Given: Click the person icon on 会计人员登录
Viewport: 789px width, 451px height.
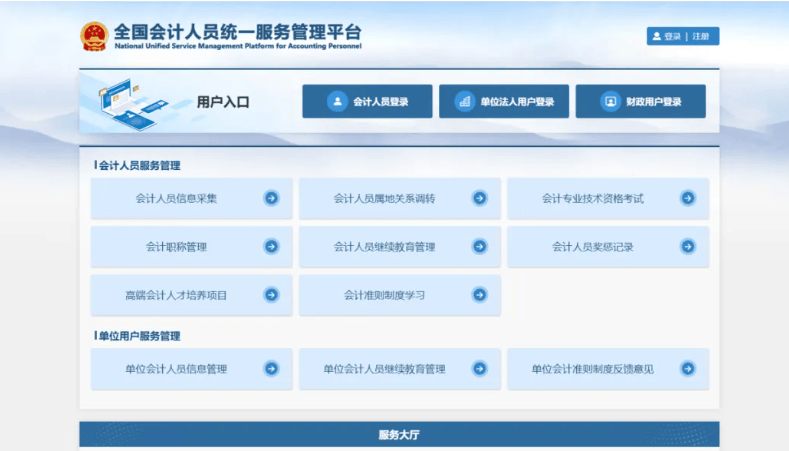Looking at the screenshot, I should tap(337, 101).
